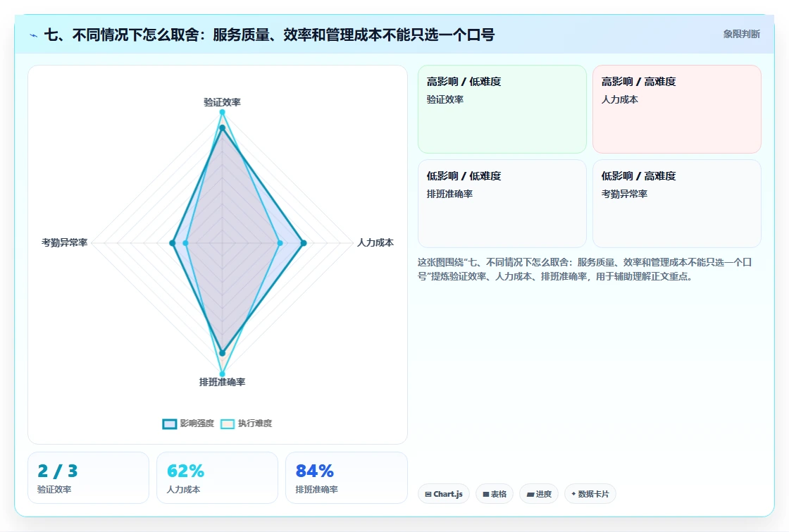The width and height of the screenshot is (789, 532).
Task: Click the 人力成本 radar axis label
Action: click(375, 242)
